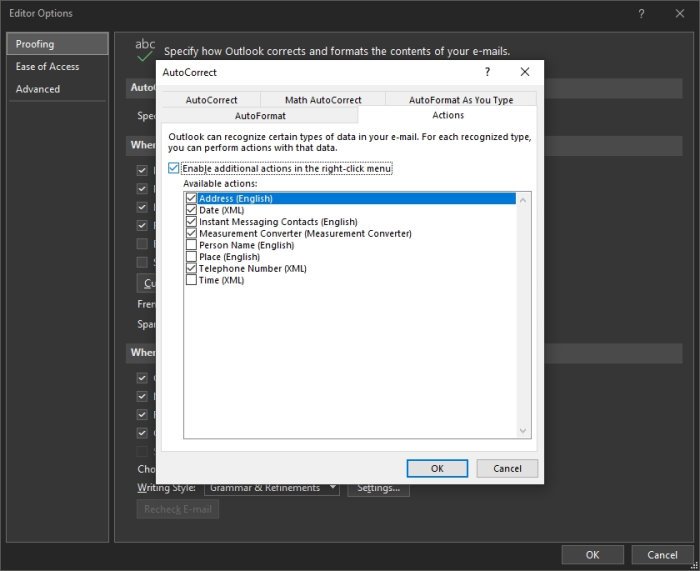Enable the Time (XML) action
700x571 pixels.
pyautogui.click(x=191, y=280)
